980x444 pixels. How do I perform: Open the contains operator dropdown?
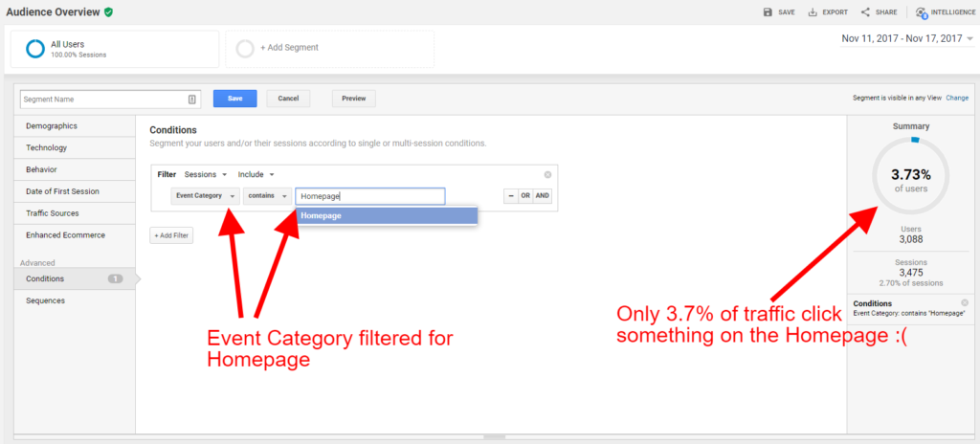268,196
